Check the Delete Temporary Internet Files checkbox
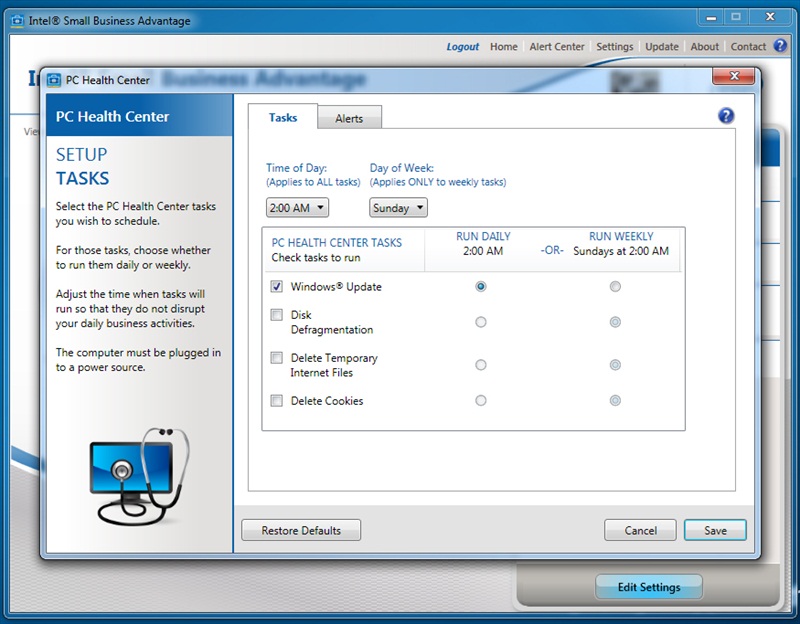 [x=277, y=358]
